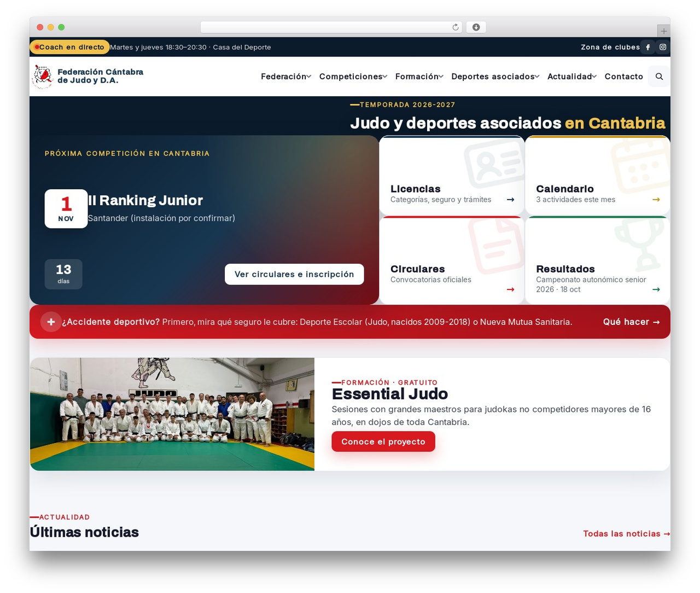Image resolution: width=700 pixels, height=593 pixels.
Task: Click Qué hacer link
Action: (631, 322)
